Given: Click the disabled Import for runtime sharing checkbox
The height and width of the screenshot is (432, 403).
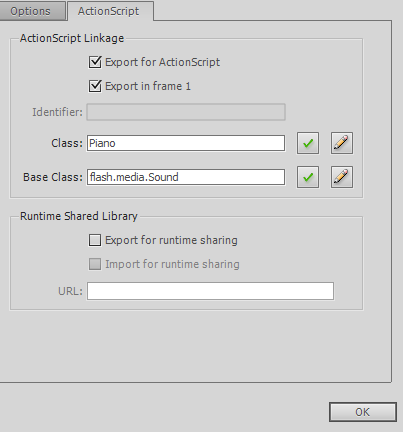Looking at the screenshot, I should [95, 264].
